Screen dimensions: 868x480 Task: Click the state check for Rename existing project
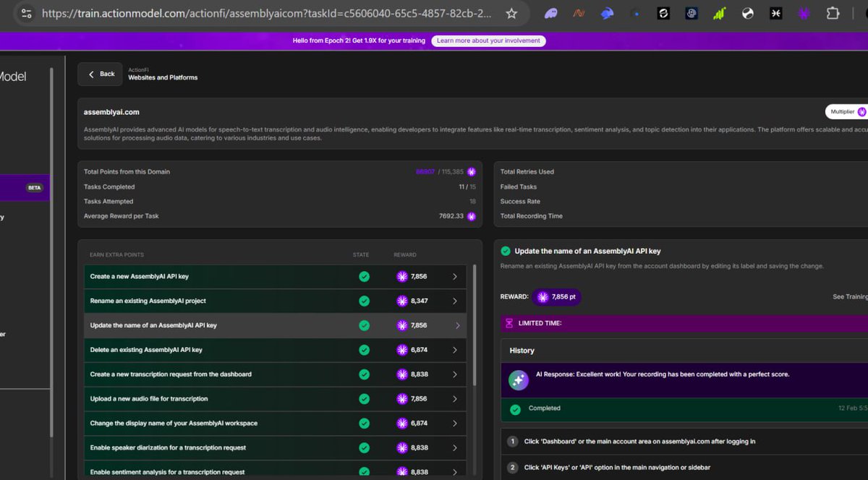coord(365,301)
